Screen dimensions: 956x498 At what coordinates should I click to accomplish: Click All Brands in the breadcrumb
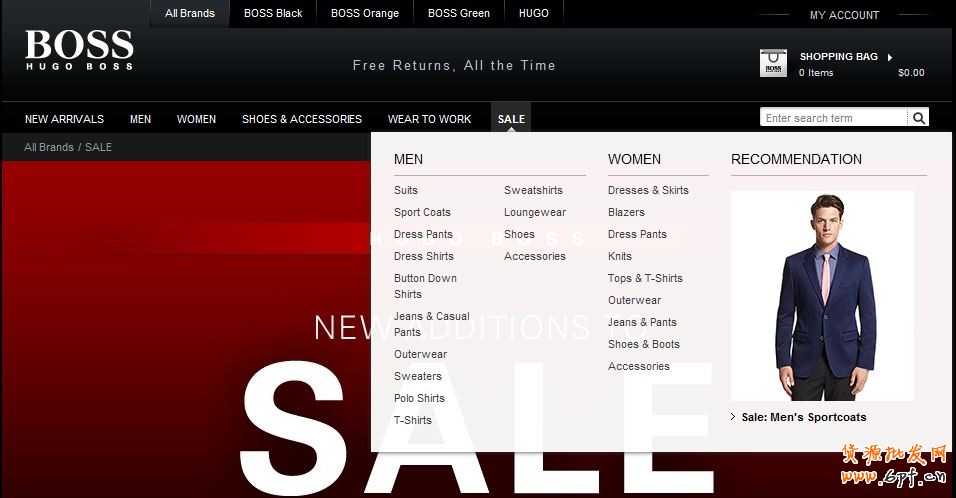click(49, 147)
